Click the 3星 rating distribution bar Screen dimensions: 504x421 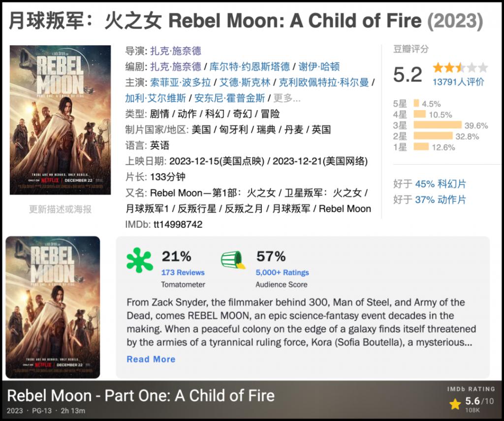click(x=438, y=125)
